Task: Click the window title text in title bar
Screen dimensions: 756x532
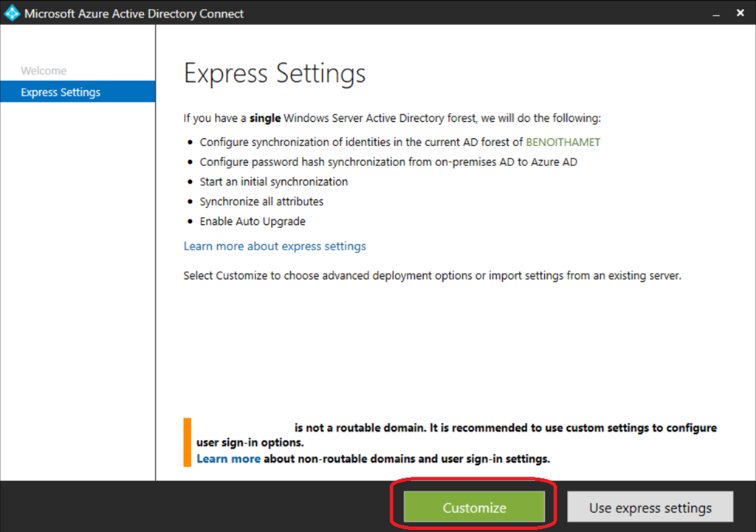Action: click(x=134, y=13)
